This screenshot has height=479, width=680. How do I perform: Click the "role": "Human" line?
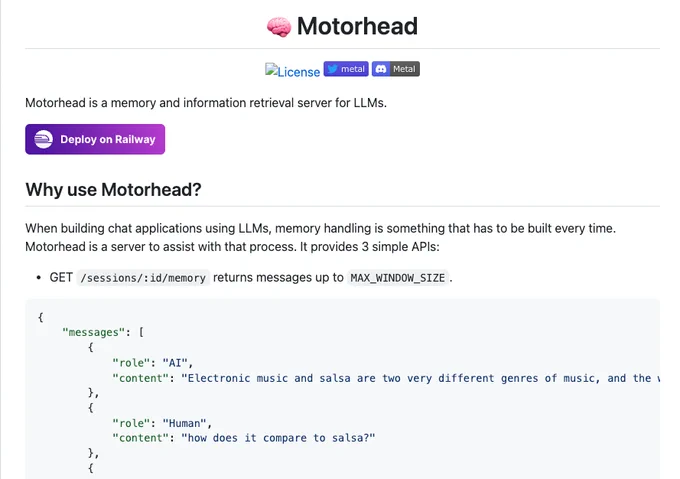coord(162,423)
